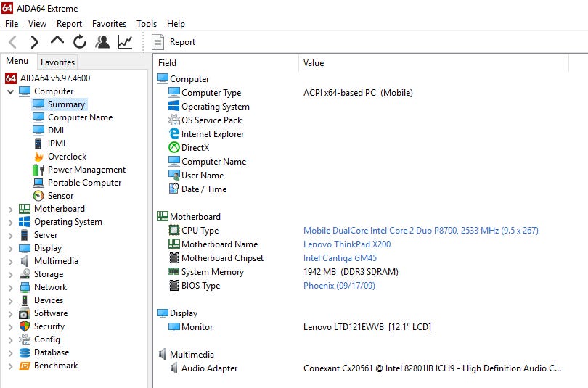Click the Report button in toolbar
The width and height of the screenshot is (588, 388).
174,42
